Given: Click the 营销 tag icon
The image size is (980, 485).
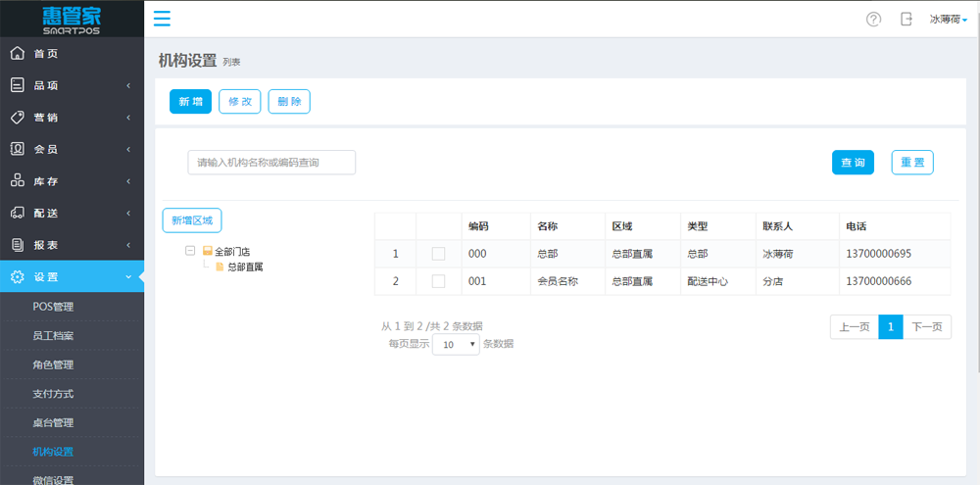Looking at the screenshot, I should [x=18, y=118].
